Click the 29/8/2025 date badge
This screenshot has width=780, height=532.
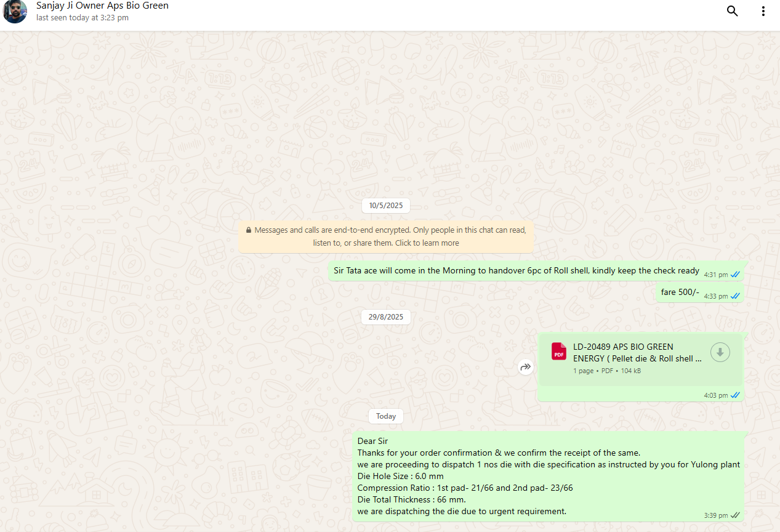[386, 317]
